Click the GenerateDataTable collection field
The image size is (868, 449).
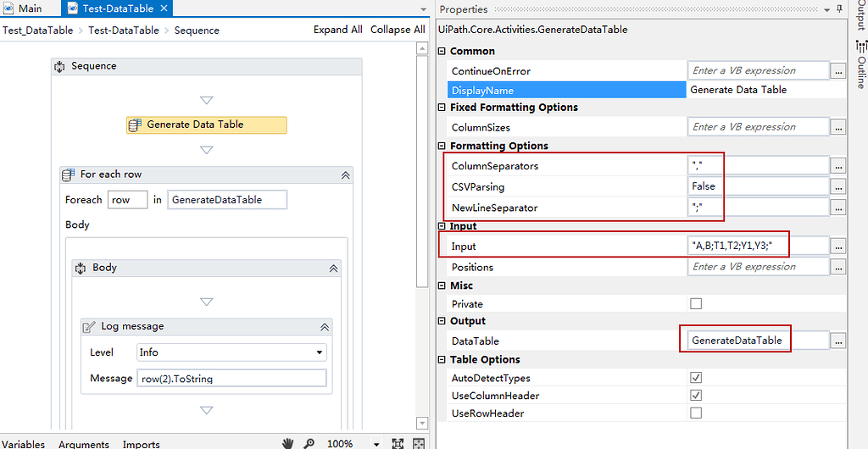pyautogui.click(x=227, y=200)
